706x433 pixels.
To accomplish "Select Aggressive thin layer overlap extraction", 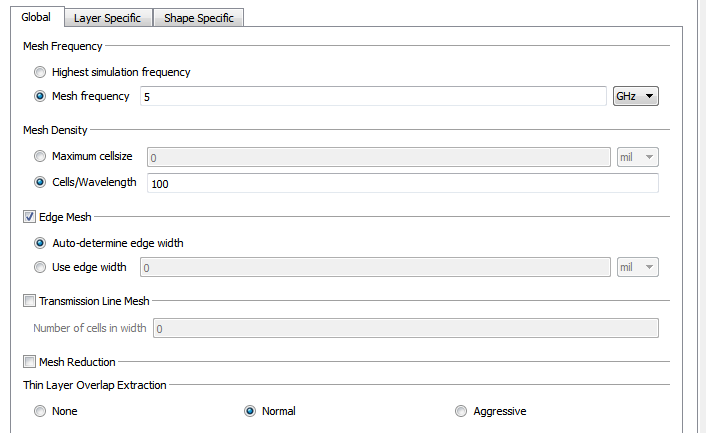I will 461,411.
